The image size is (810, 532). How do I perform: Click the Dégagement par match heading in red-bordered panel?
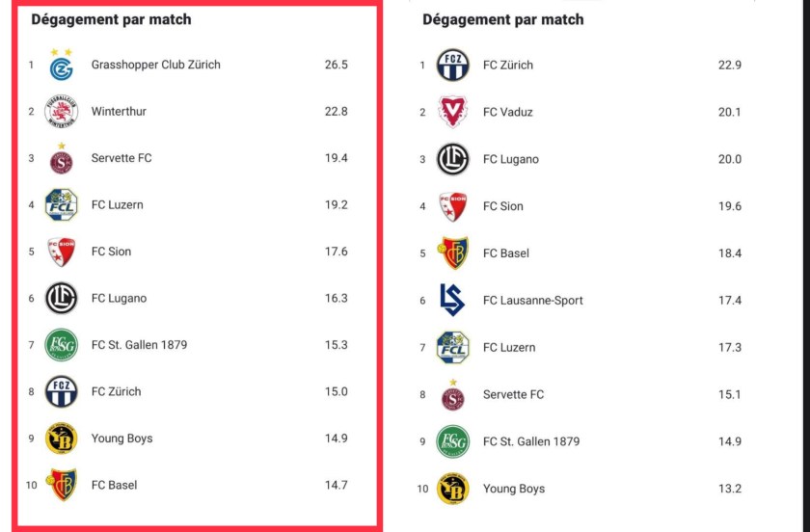111,19
